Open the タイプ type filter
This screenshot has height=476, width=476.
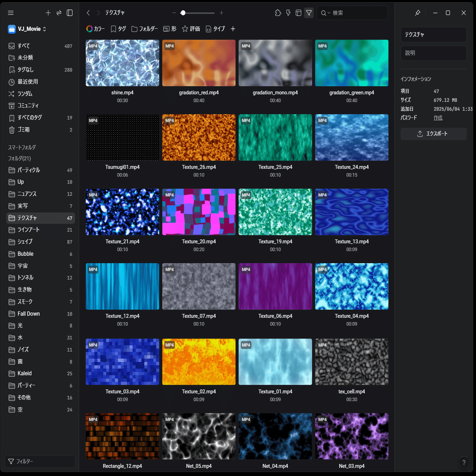click(x=215, y=29)
